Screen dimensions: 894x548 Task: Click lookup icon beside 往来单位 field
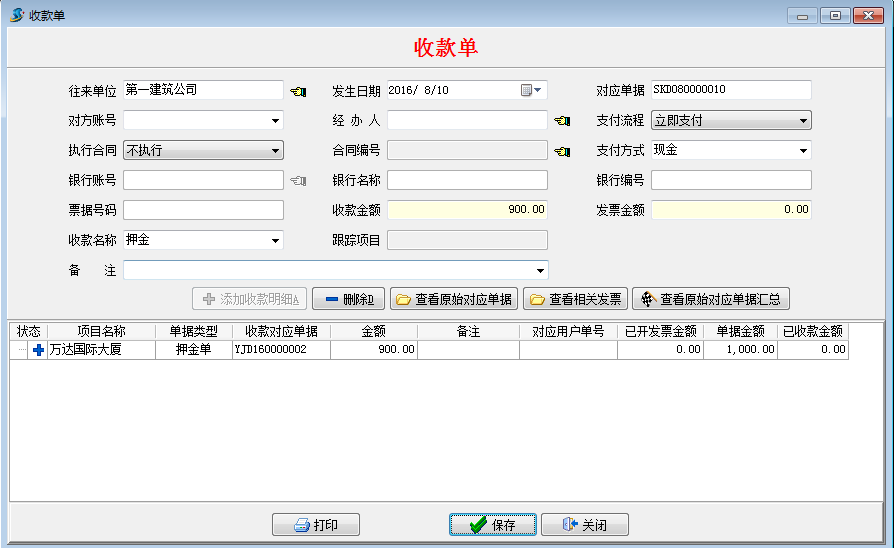click(x=298, y=91)
